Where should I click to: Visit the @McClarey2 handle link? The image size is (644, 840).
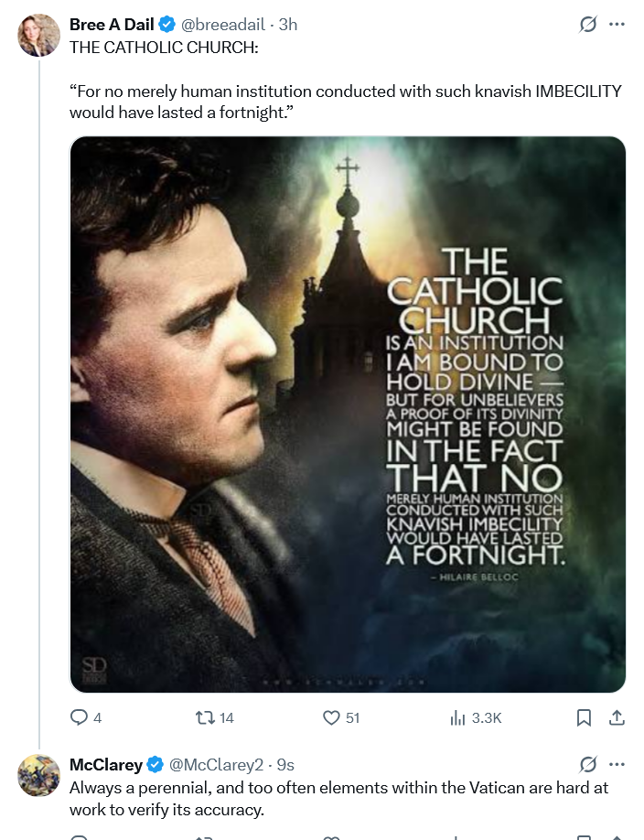click(214, 764)
